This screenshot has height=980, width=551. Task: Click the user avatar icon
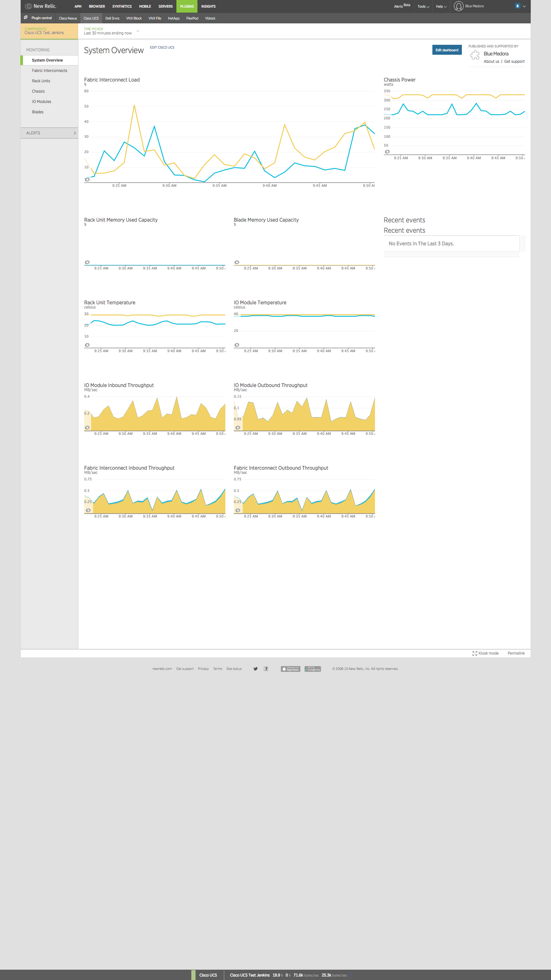(458, 6)
